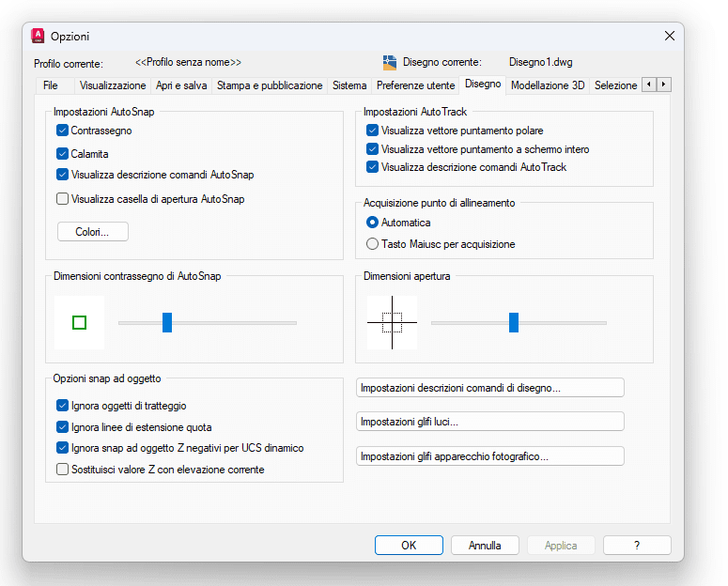Check Sostituisci valore Z con elevazione corrente
728x586 pixels.
click(x=63, y=470)
